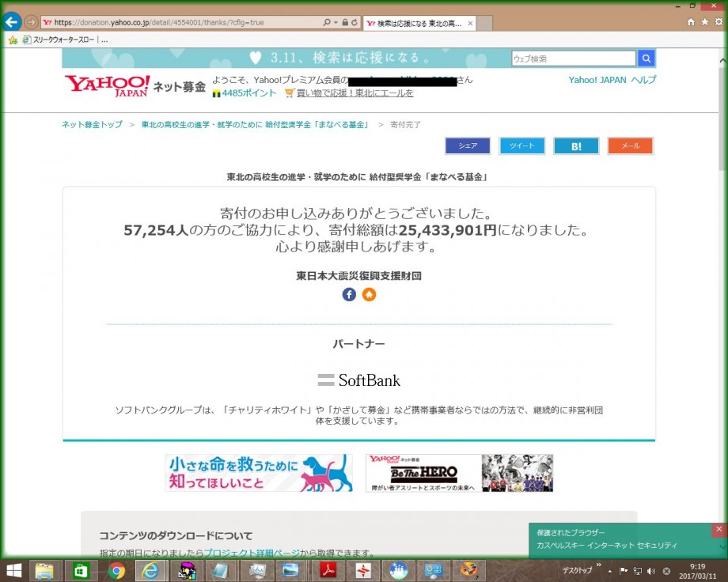Screen dimensions: 728x582
Task: Focus the ウェブ検索 input field
Action: (574, 59)
